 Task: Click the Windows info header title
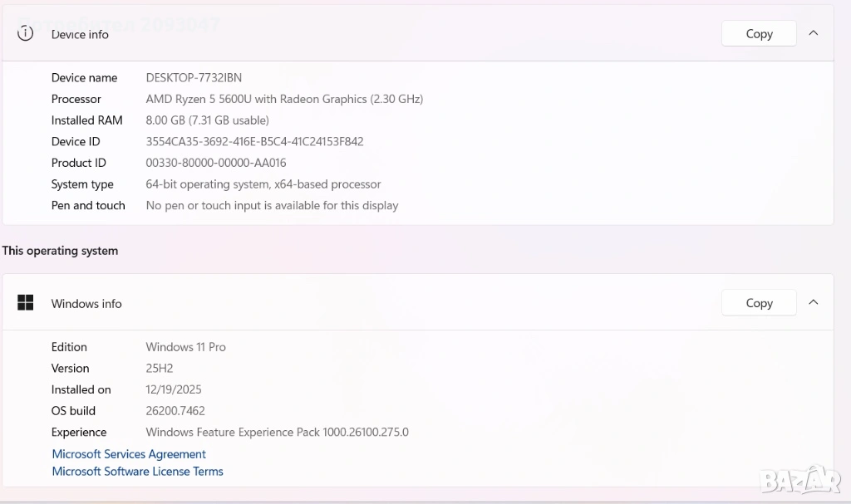86,304
